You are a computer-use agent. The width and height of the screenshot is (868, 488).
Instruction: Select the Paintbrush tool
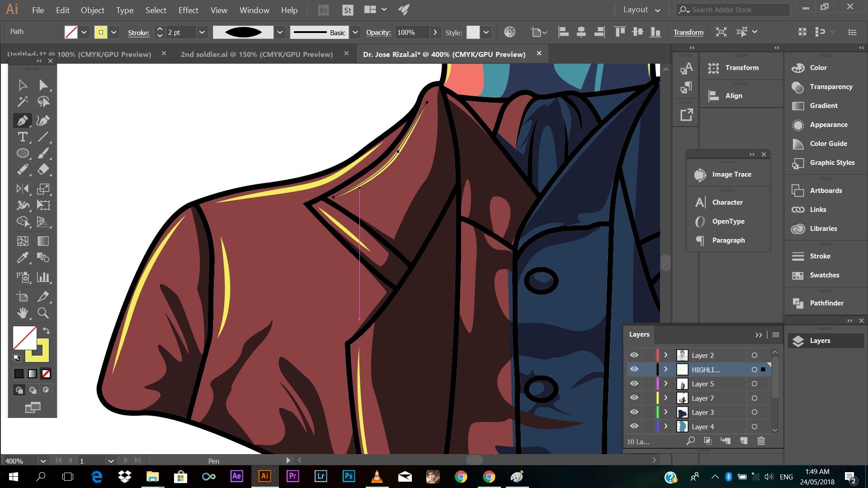[x=43, y=154]
